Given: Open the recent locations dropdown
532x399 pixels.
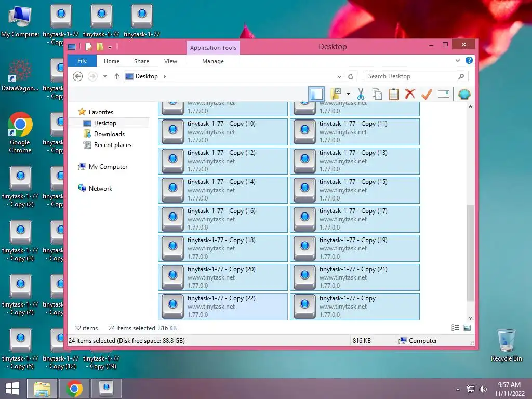Looking at the screenshot, I should point(105,76).
